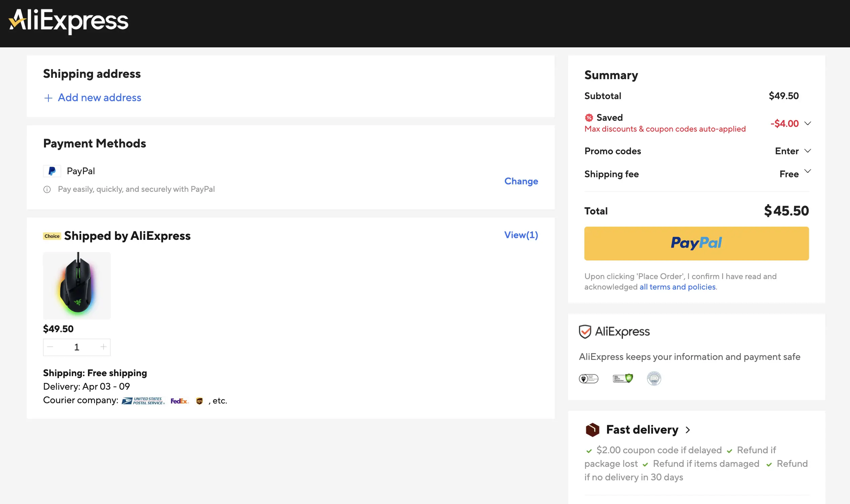Click the -$4.00 saved amount
This screenshot has width=850, height=504.
click(x=784, y=123)
